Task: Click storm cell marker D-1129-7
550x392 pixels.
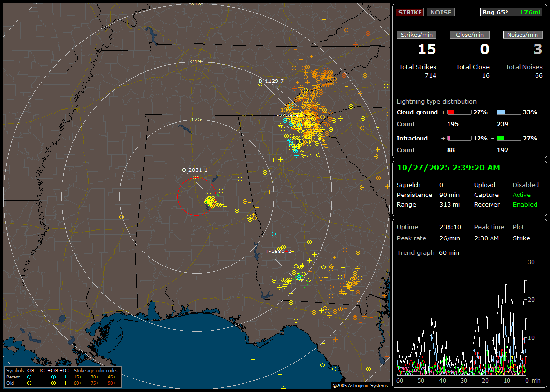Action: (271, 81)
